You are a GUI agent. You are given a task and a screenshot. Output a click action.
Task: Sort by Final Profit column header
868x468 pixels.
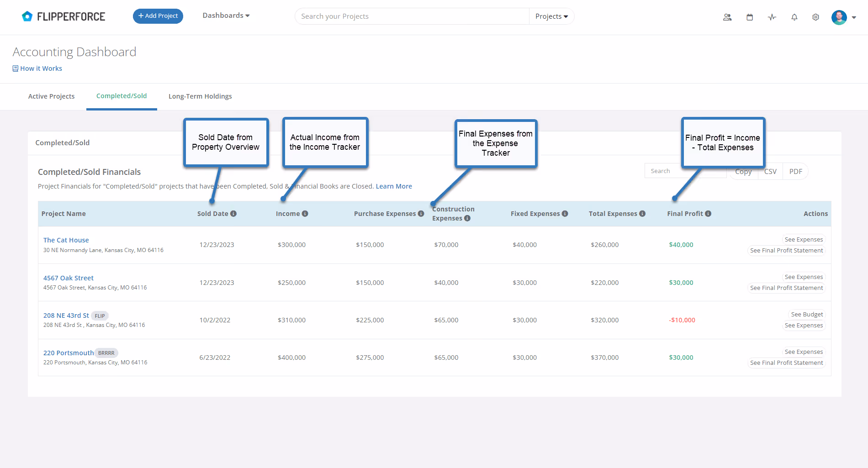685,214
